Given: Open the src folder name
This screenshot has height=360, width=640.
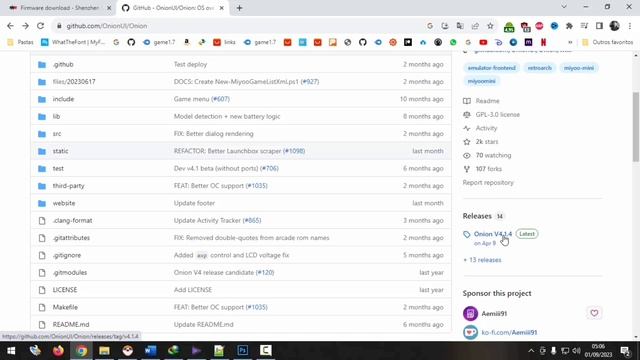Looking at the screenshot, I should [57, 134].
